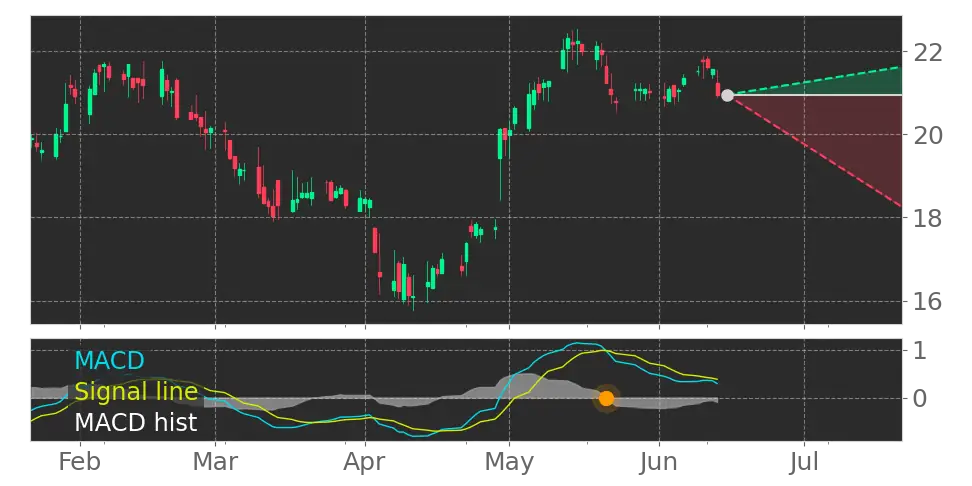Click the orange MACD crossover marker
The width and height of the screenshot is (972, 486).
click(x=606, y=398)
